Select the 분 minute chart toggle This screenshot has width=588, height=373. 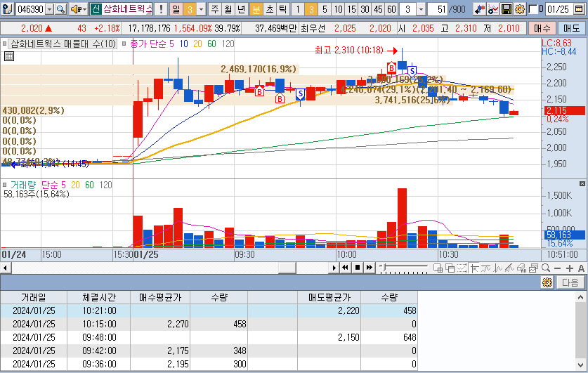tap(256, 9)
